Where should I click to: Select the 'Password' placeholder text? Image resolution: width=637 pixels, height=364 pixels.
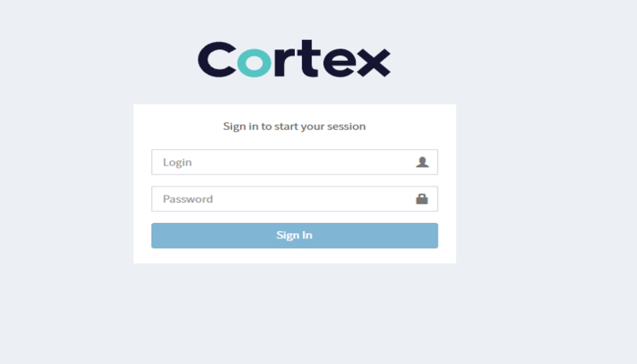[x=187, y=199]
